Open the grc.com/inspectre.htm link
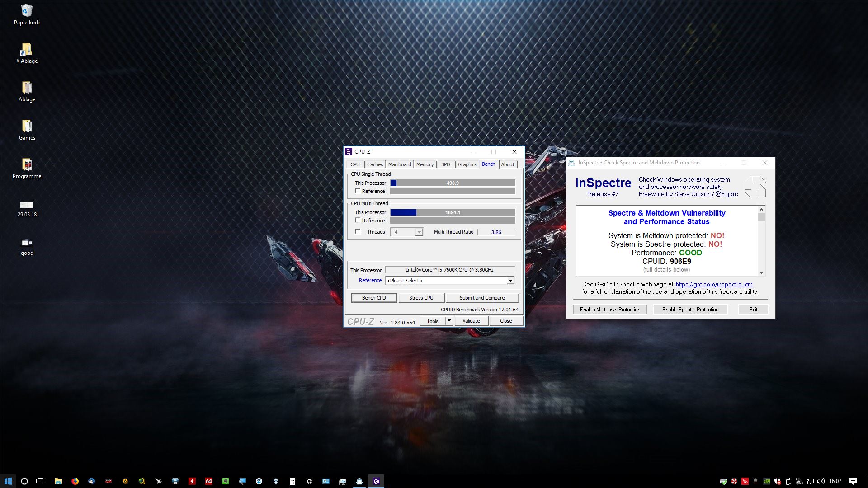This screenshot has width=868, height=488. coord(714,284)
